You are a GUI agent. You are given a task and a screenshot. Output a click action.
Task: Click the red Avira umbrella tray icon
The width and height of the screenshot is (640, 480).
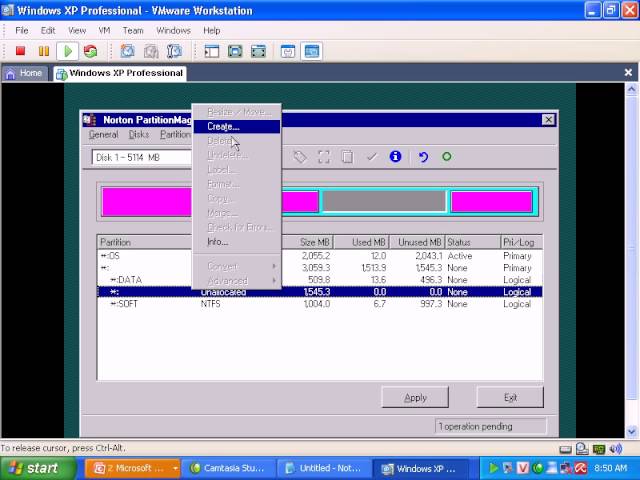pos(580,468)
